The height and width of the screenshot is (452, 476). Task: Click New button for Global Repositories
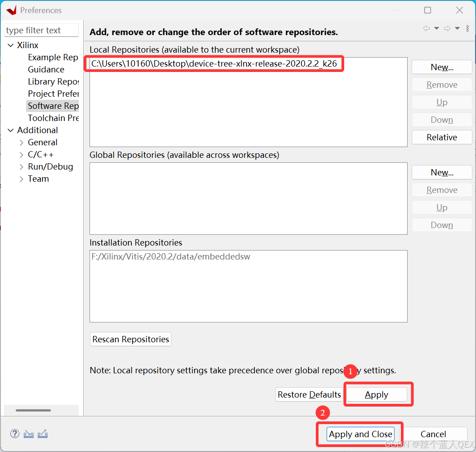point(442,172)
